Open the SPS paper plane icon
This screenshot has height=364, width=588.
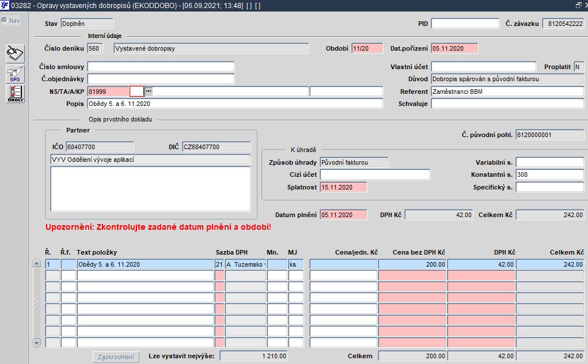tap(15, 74)
